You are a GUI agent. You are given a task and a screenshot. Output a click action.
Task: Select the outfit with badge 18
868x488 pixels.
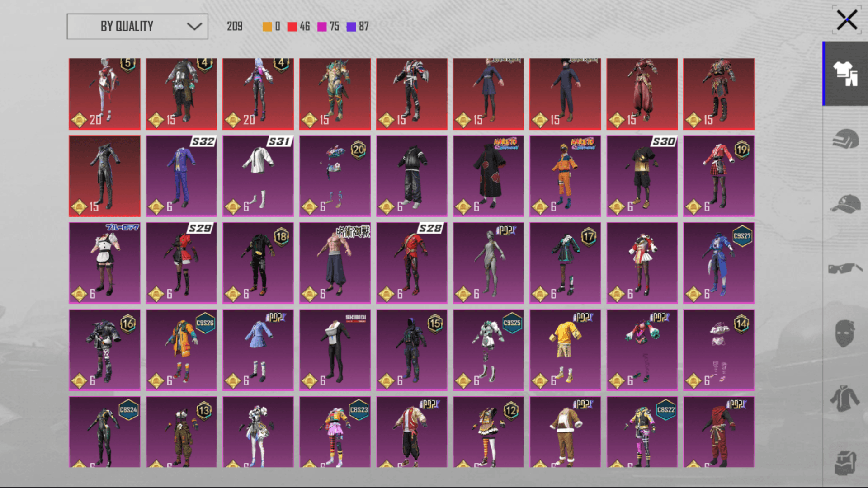(258, 263)
